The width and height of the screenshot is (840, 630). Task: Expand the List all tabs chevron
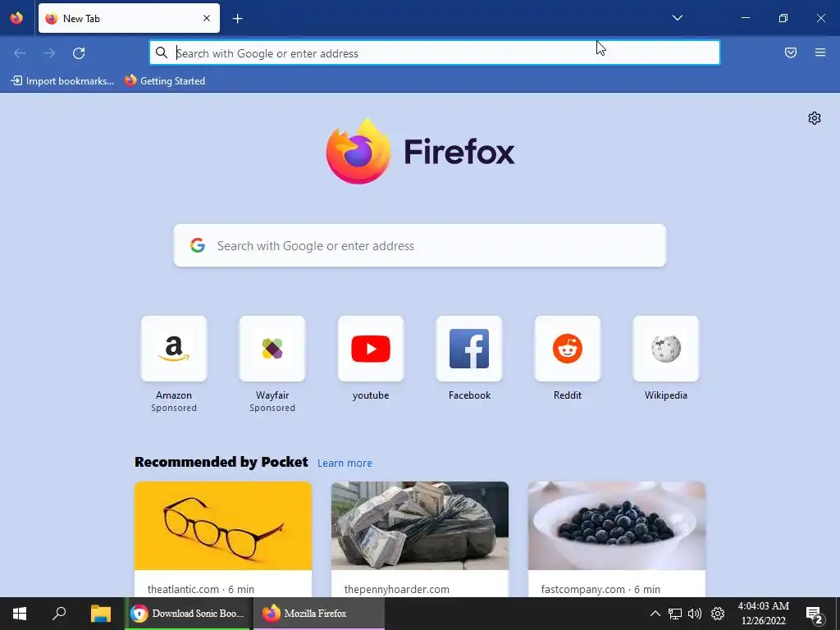(677, 18)
